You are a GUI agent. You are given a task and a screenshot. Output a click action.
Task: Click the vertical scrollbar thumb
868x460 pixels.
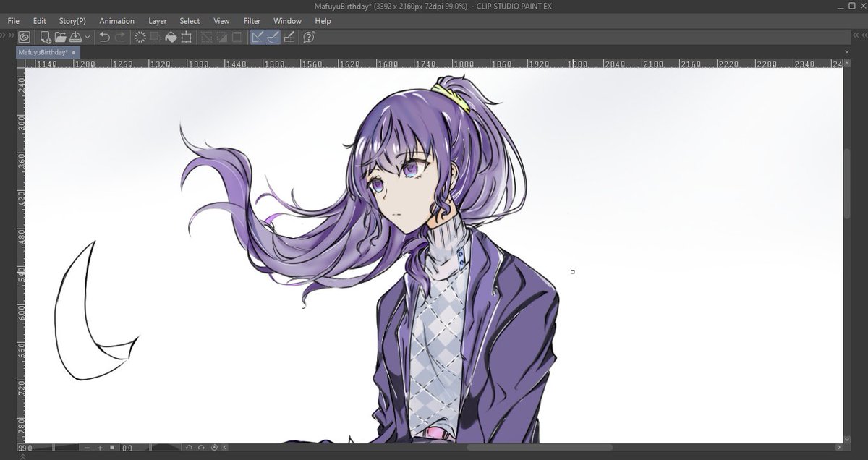tap(847, 183)
